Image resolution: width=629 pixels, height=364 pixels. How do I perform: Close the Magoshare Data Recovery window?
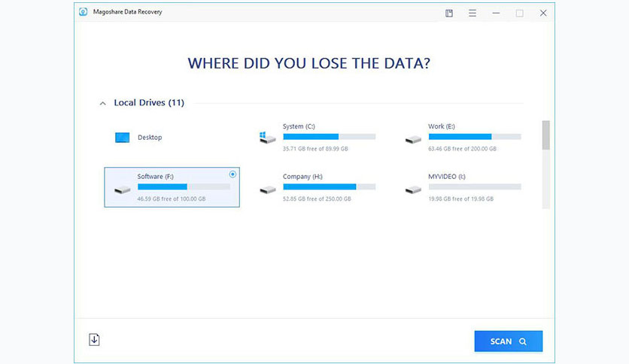point(543,14)
